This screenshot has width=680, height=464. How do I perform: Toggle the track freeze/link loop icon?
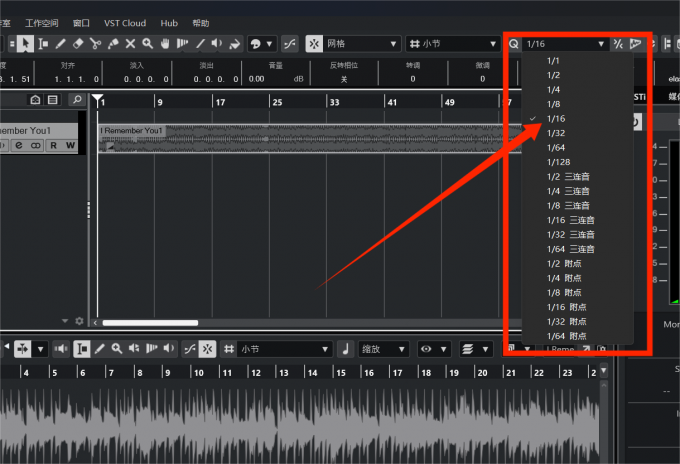[x=36, y=145]
